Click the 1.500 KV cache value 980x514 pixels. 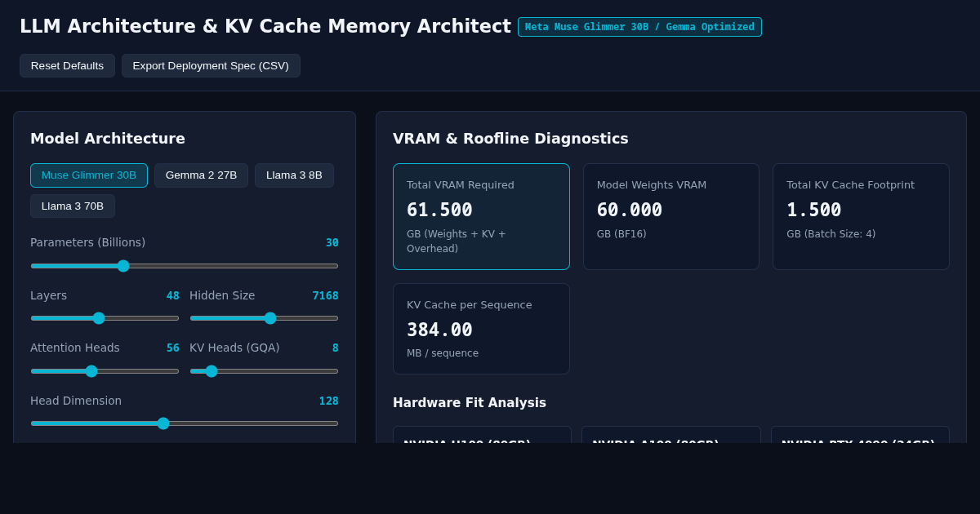pos(814,210)
